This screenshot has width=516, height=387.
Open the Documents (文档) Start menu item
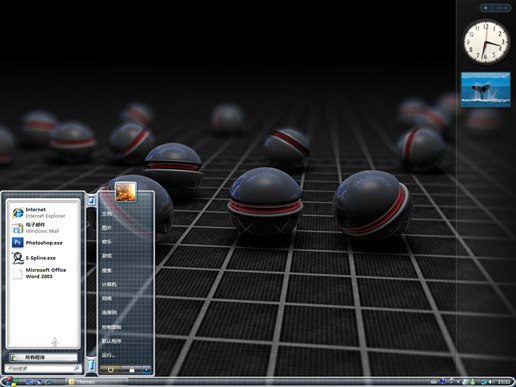pos(107,214)
